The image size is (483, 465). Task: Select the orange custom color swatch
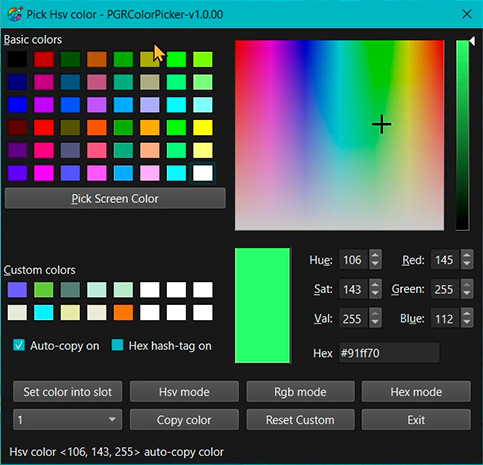pos(123,313)
